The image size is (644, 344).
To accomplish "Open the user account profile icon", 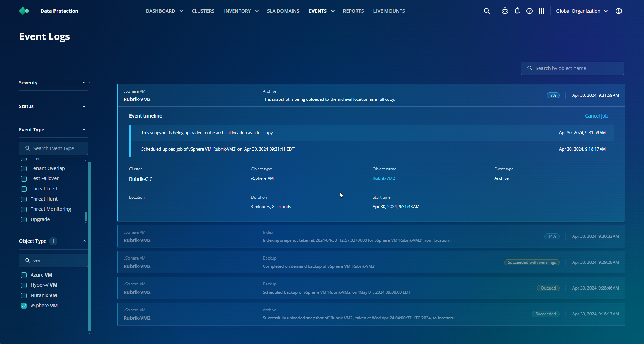I will pyautogui.click(x=619, y=11).
